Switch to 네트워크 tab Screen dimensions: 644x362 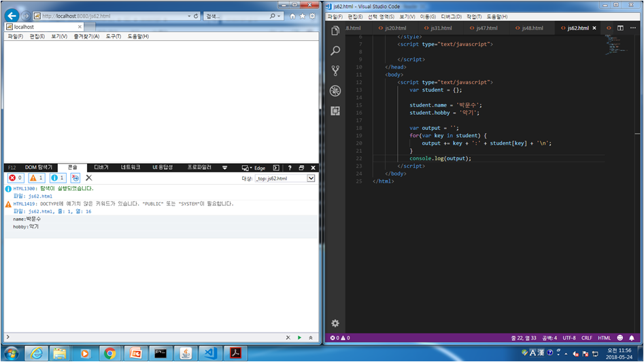click(x=130, y=167)
